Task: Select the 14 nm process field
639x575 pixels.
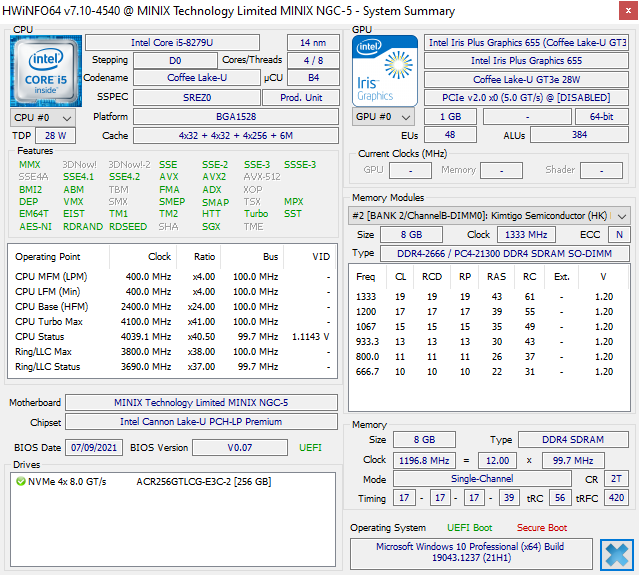Action: [x=313, y=42]
